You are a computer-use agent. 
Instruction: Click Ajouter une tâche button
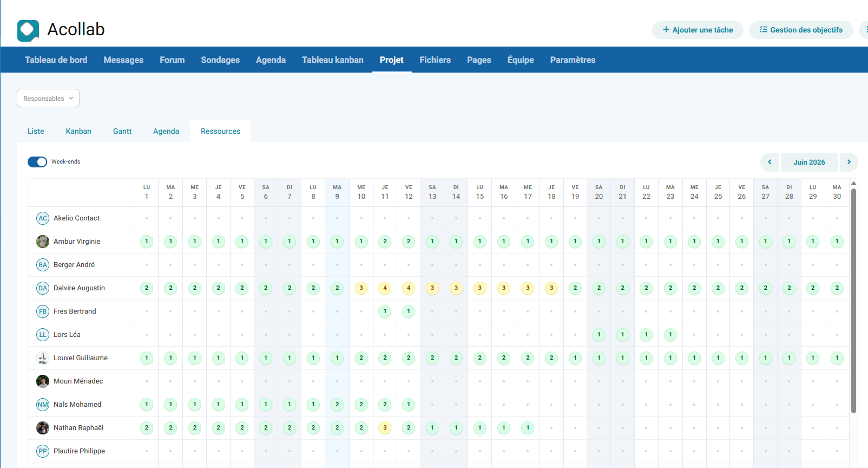click(698, 30)
